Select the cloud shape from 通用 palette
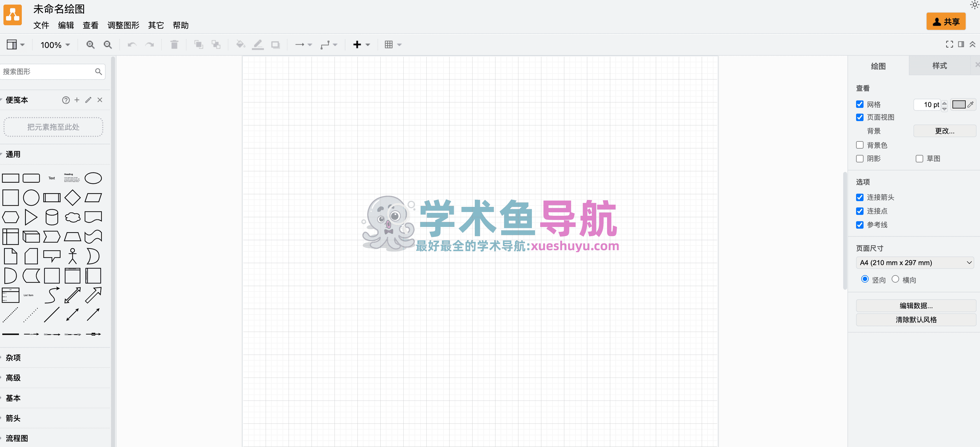Screen dimensions: 980x447 [x=72, y=217]
